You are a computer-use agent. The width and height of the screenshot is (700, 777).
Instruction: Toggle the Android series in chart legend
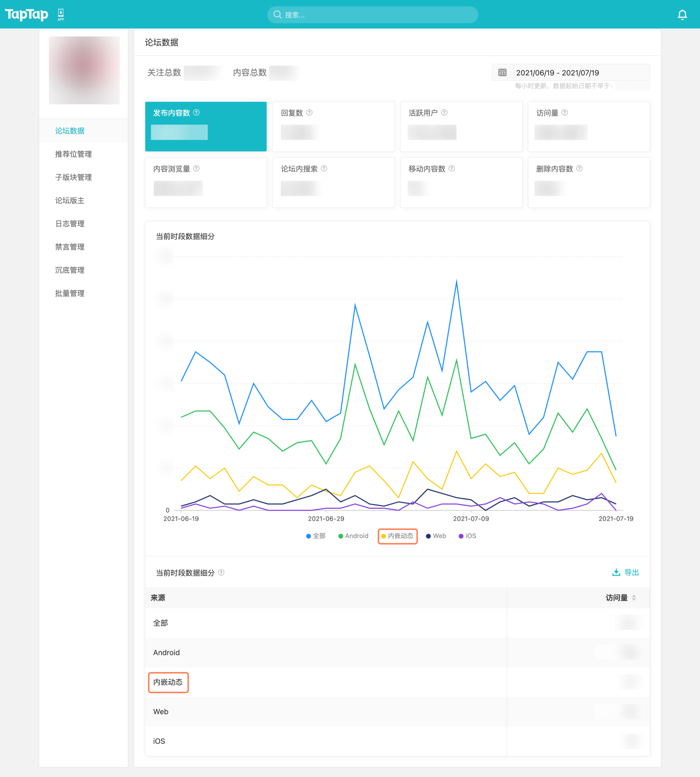pos(353,536)
